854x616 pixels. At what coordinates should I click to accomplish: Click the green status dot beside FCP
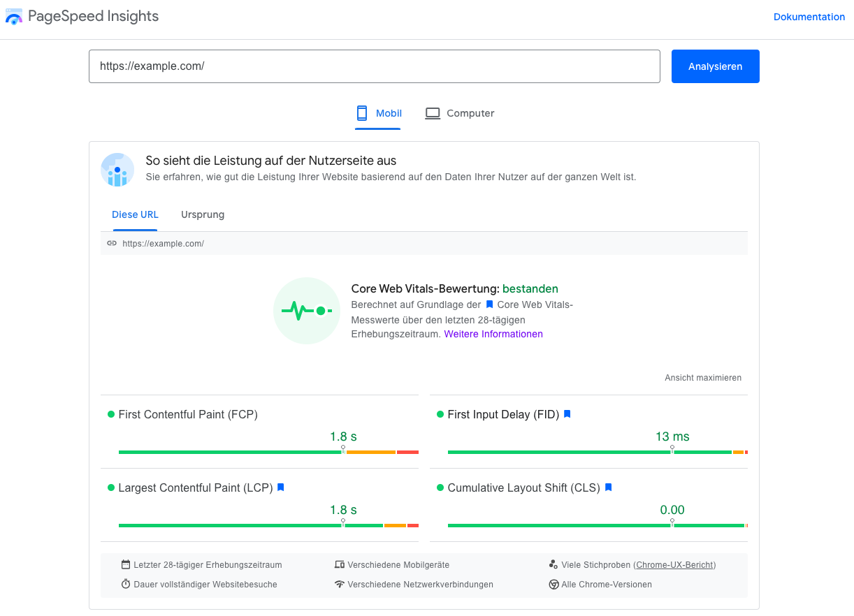(110, 414)
